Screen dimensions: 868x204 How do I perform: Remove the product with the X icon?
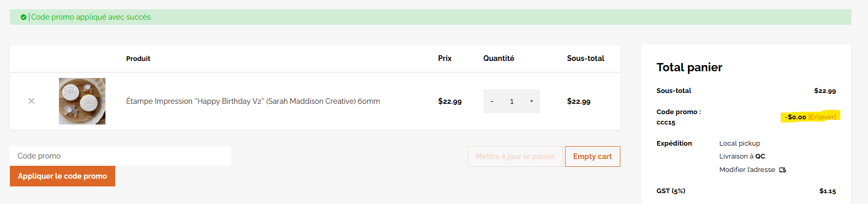click(31, 101)
